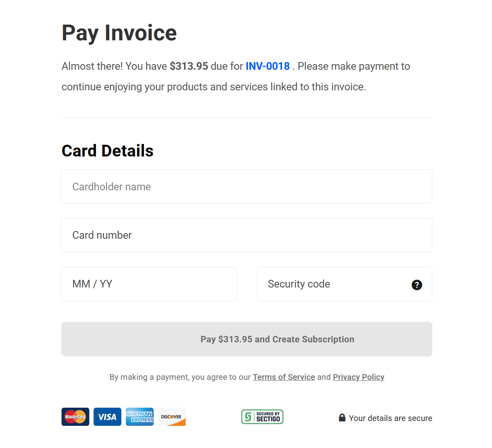Click the Visa card logo
Image resolution: width=492 pixels, height=448 pixels.
tap(107, 417)
